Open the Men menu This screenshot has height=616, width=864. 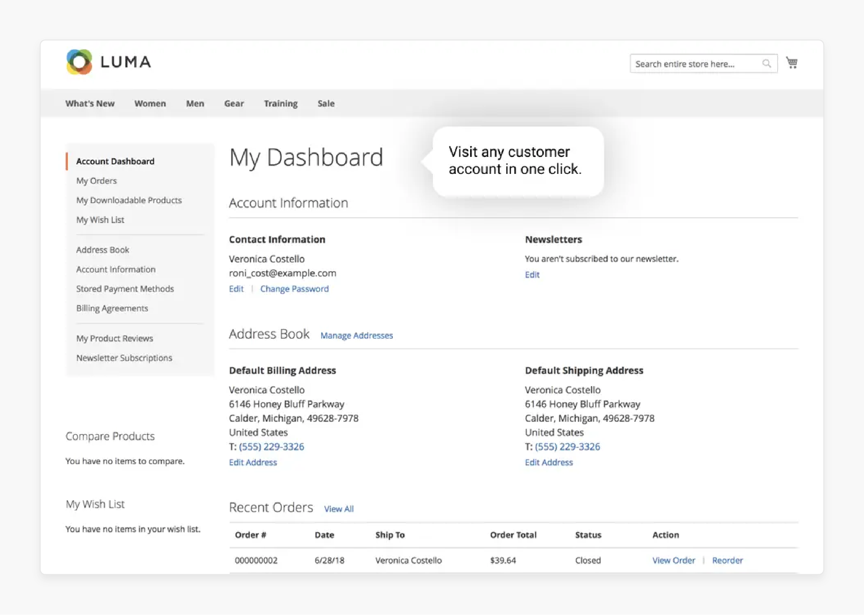(x=195, y=103)
